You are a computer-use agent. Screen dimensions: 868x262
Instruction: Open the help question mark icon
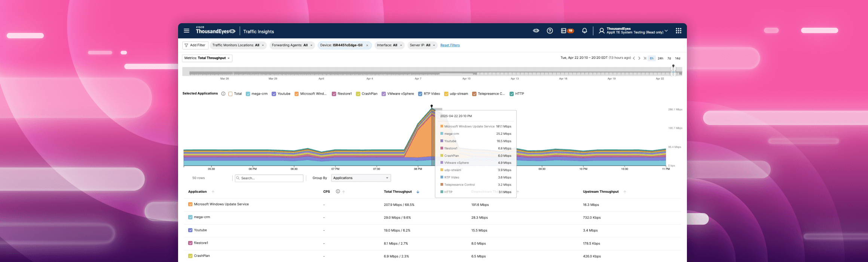(x=550, y=31)
